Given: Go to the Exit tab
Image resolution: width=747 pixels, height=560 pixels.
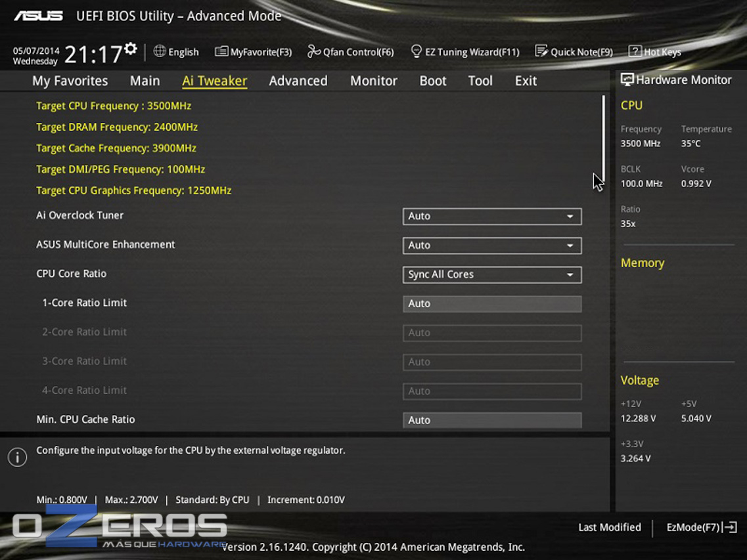Looking at the screenshot, I should (x=526, y=81).
